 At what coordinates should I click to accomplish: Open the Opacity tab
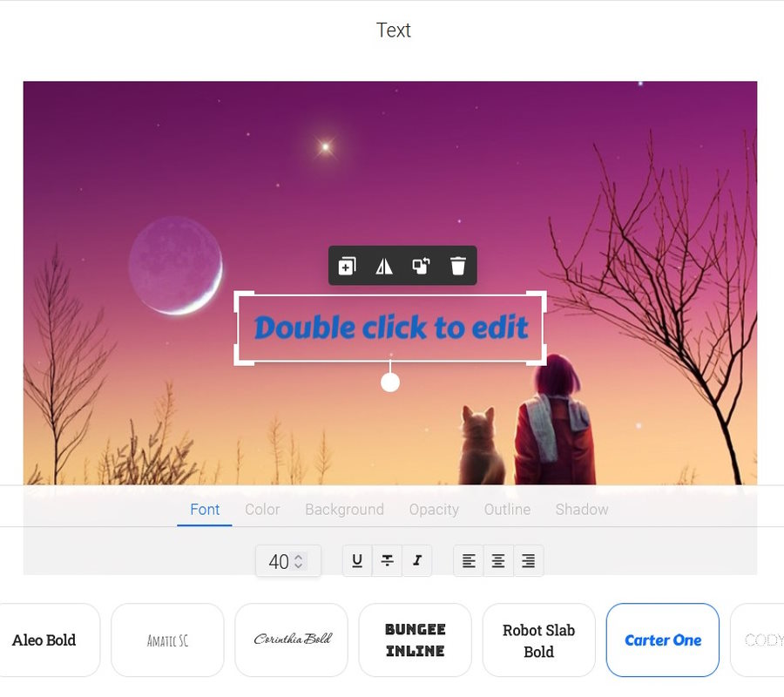tap(434, 510)
